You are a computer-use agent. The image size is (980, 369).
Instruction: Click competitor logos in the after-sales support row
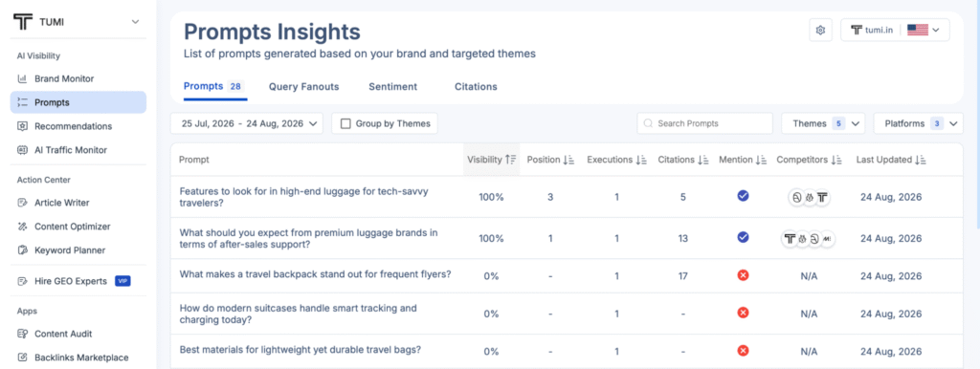coord(809,238)
